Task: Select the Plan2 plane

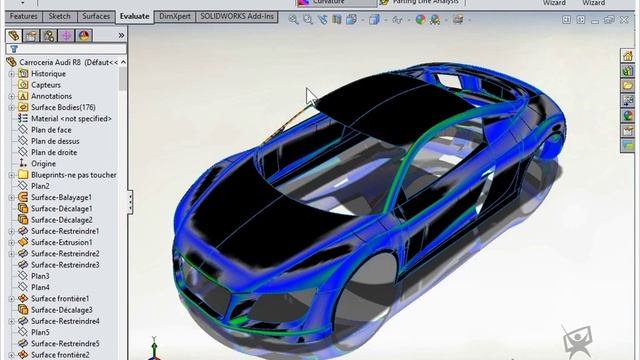Action: coord(34,186)
